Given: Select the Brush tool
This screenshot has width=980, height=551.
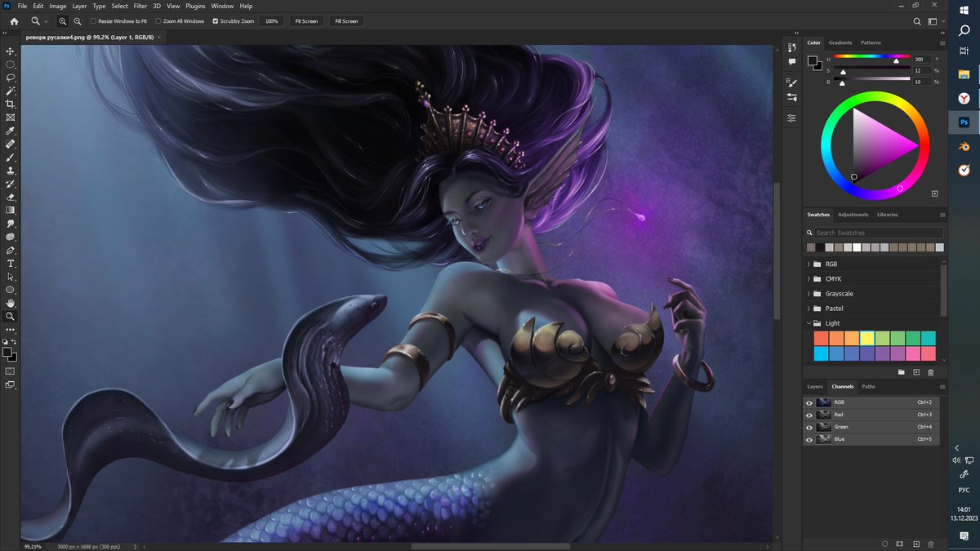Looking at the screenshot, I should (11, 158).
